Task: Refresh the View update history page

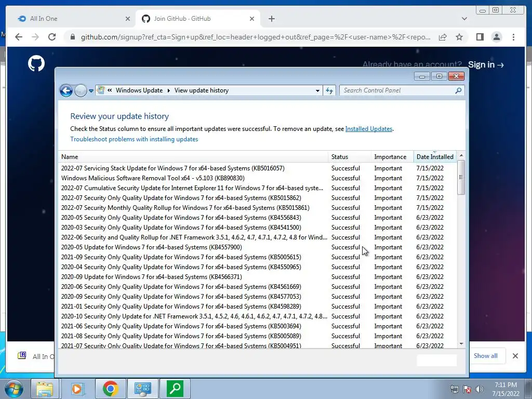Action: pos(329,90)
